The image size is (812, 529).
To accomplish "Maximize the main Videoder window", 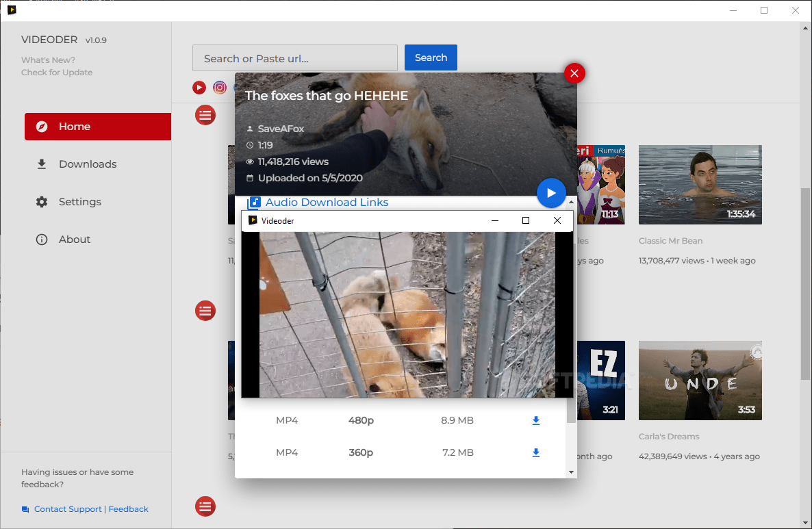I will 764,10.
